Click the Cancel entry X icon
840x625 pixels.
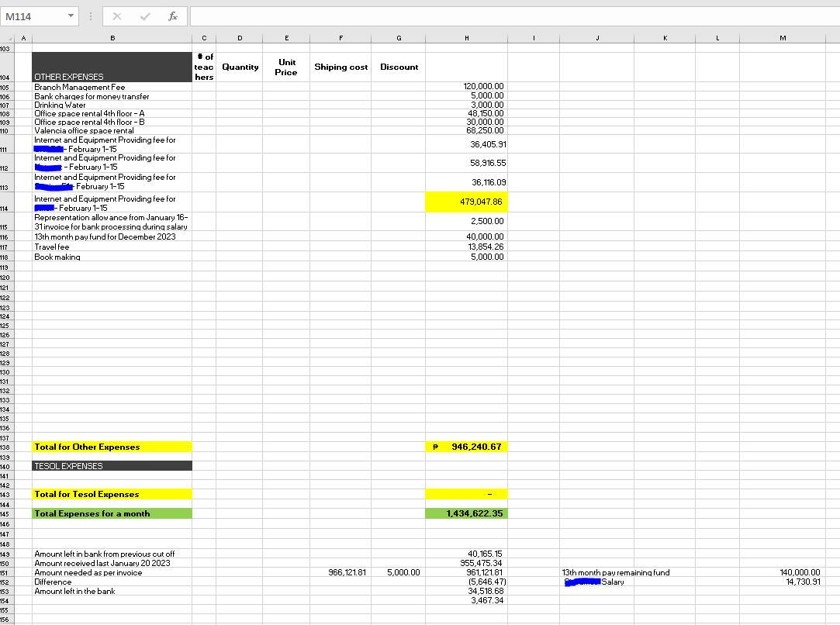click(117, 16)
